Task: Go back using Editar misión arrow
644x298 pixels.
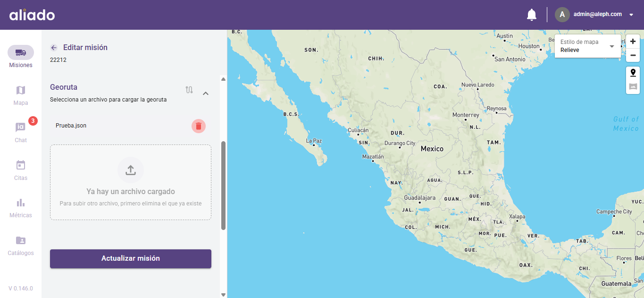Action: 54,48
